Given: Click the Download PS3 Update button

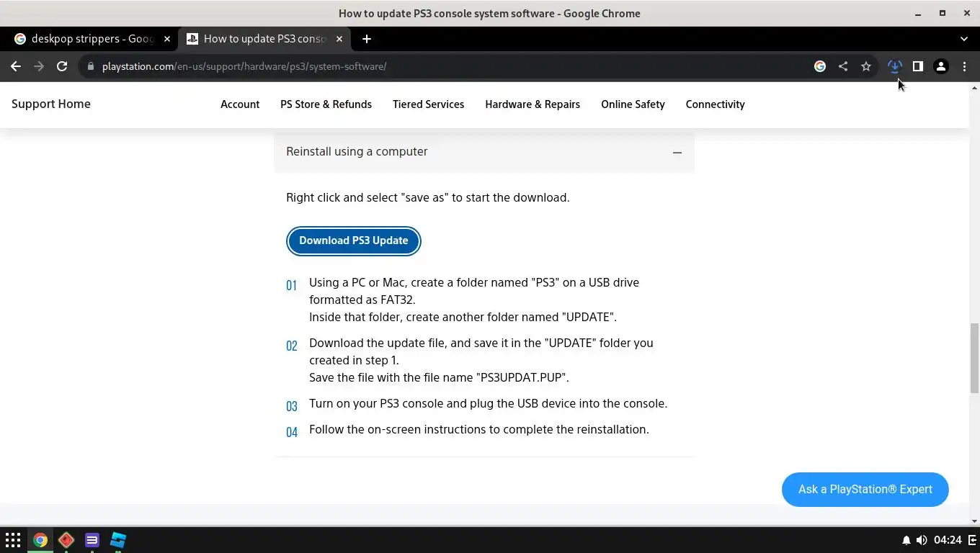Looking at the screenshot, I should 353,240.
